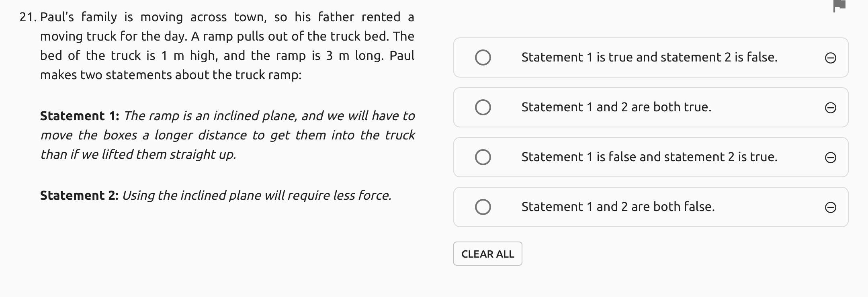Click the bold 'Statement 2:' label
Image resolution: width=868 pixels, height=297 pixels.
tap(79, 195)
